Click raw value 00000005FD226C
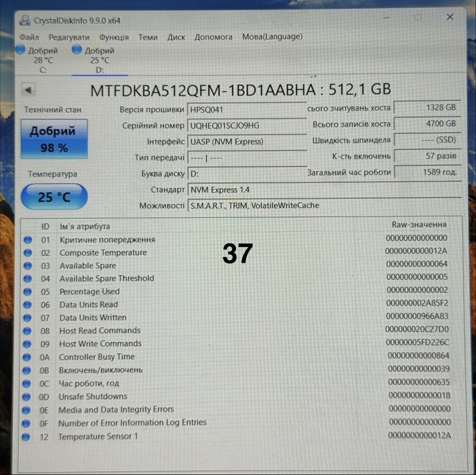This screenshot has width=476, height=475. pyautogui.click(x=417, y=343)
